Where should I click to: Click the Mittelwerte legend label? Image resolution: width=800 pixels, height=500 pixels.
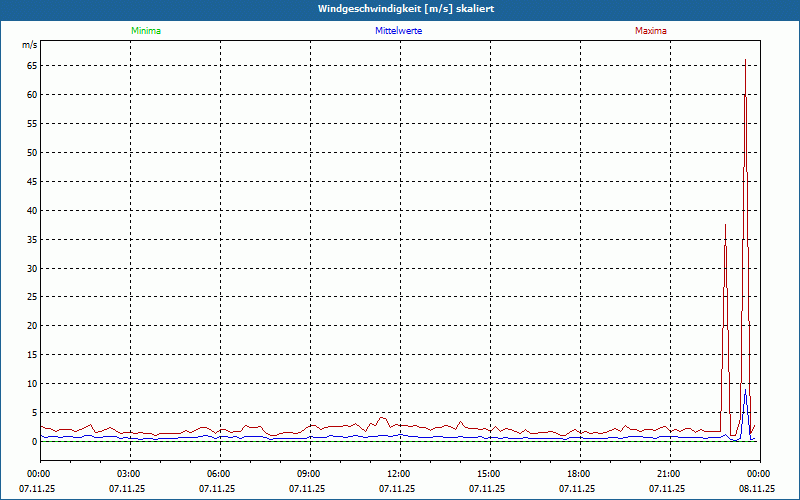click(398, 31)
